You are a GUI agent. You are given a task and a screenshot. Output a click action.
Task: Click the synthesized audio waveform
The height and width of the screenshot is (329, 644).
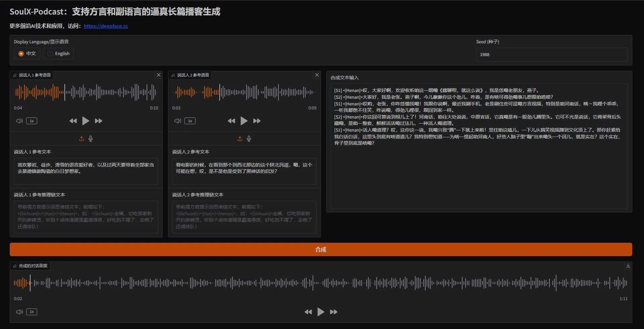(x=319, y=283)
